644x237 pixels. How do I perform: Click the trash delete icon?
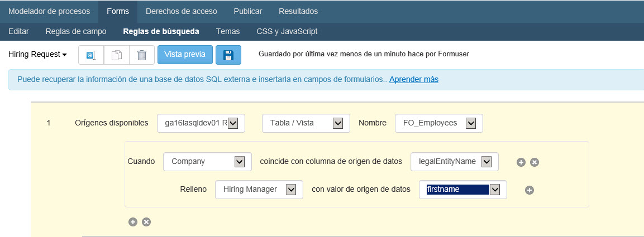[x=142, y=55]
